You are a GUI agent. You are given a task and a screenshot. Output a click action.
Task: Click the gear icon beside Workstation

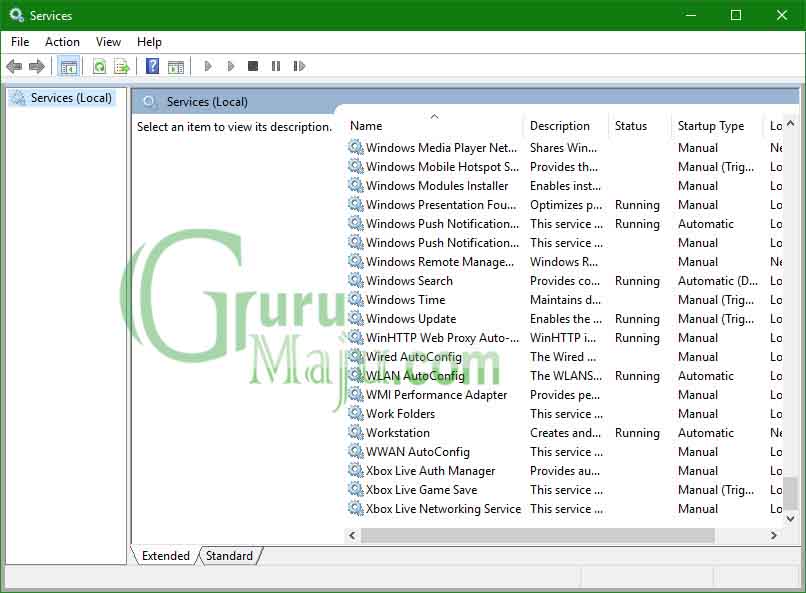(x=356, y=433)
